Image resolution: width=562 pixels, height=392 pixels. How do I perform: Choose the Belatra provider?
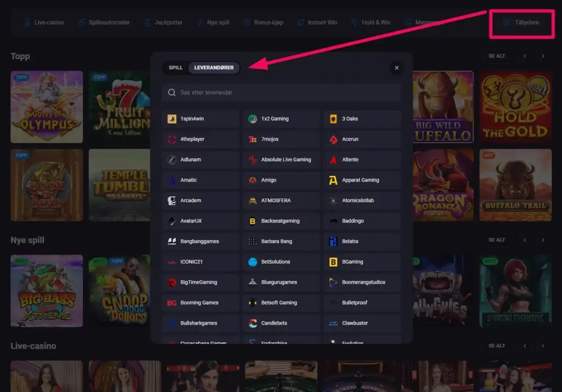coord(362,241)
